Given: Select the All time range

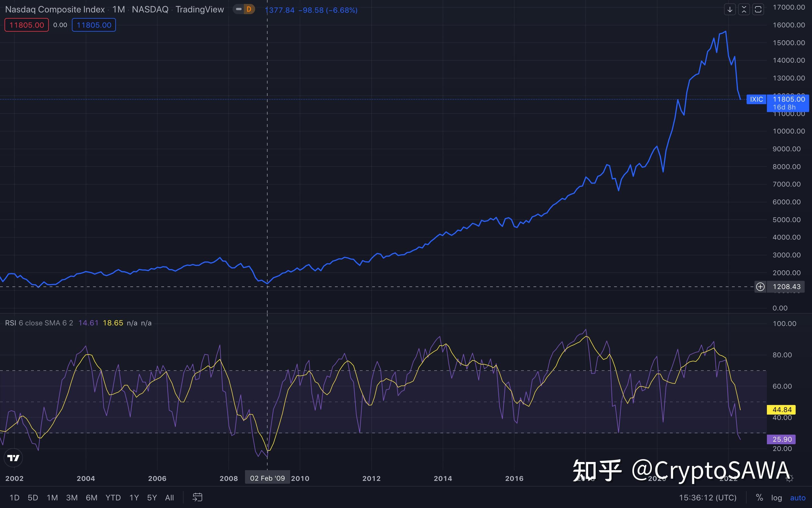Looking at the screenshot, I should point(169,498).
